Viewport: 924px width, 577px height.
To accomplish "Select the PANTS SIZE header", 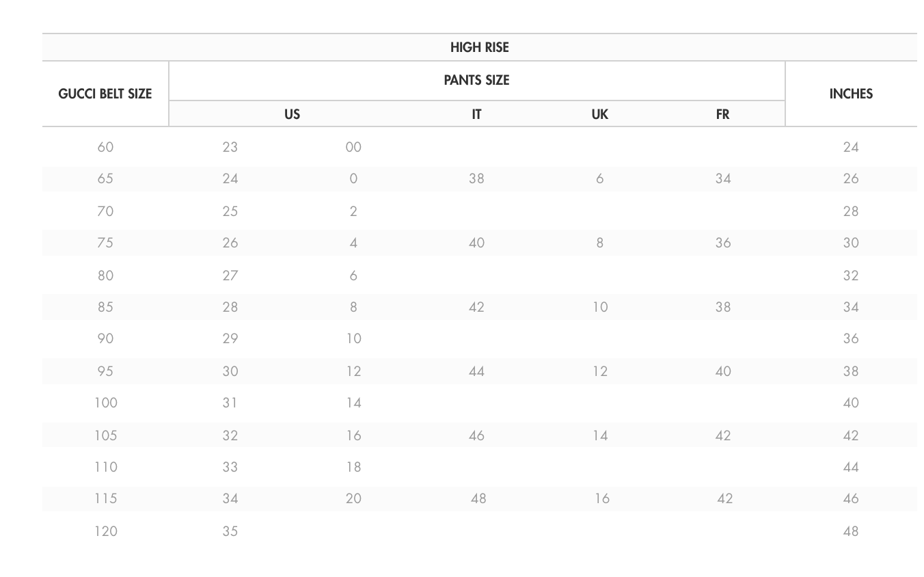I will [476, 80].
